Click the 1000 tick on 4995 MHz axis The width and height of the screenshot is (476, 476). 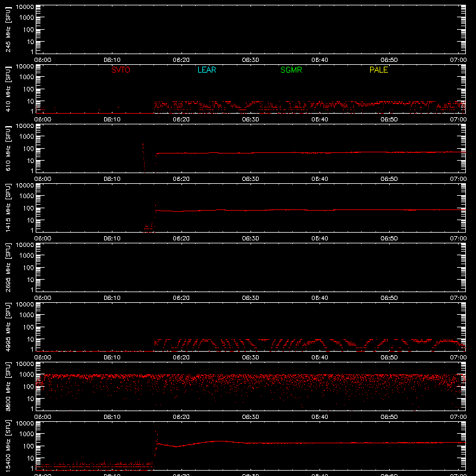pos(27,315)
